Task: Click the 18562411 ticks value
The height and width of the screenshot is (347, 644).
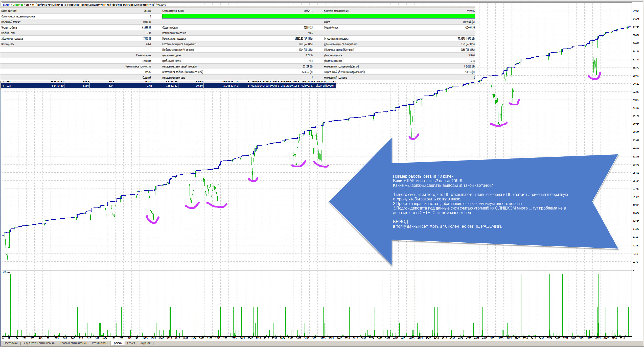Action: pyautogui.click(x=308, y=11)
